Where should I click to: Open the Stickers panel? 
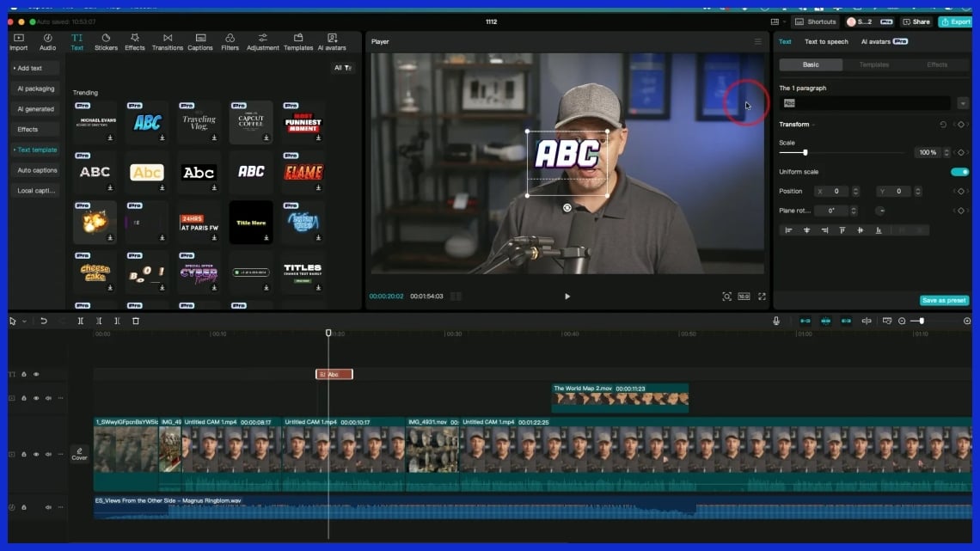(106, 41)
